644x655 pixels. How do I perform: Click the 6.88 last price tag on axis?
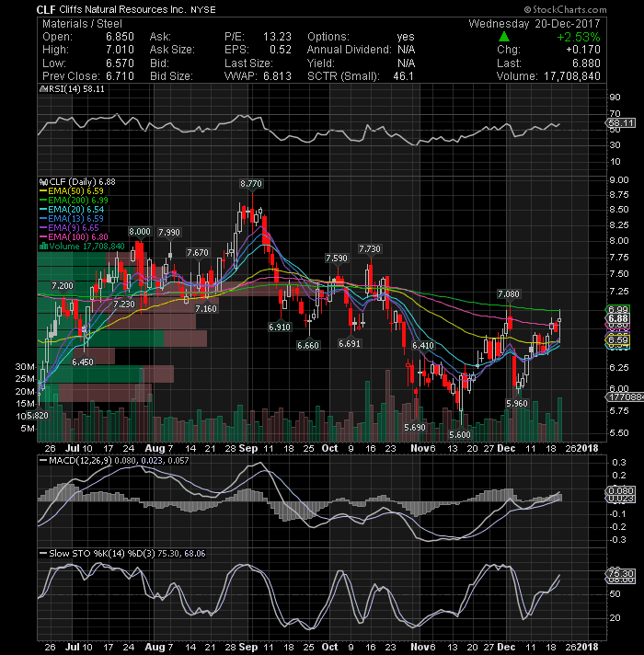point(618,318)
